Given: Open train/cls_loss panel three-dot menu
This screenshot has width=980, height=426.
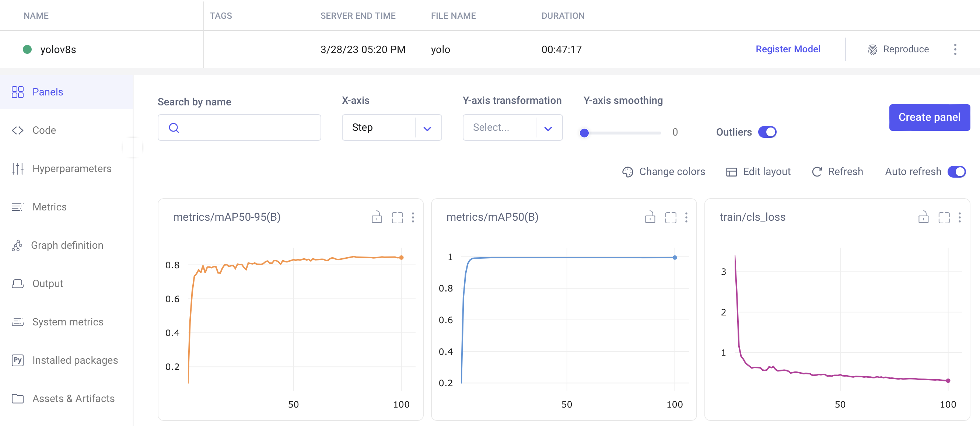Looking at the screenshot, I should click(959, 217).
